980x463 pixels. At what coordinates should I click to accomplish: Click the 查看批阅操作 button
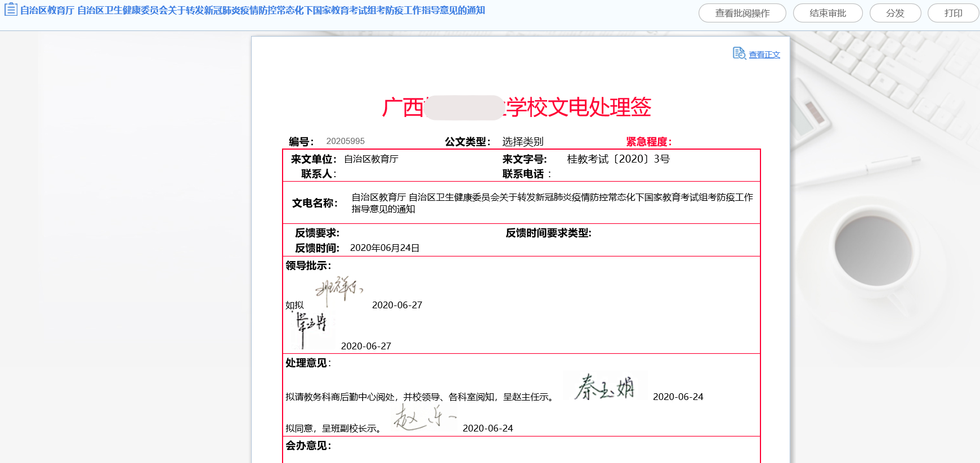(x=742, y=13)
